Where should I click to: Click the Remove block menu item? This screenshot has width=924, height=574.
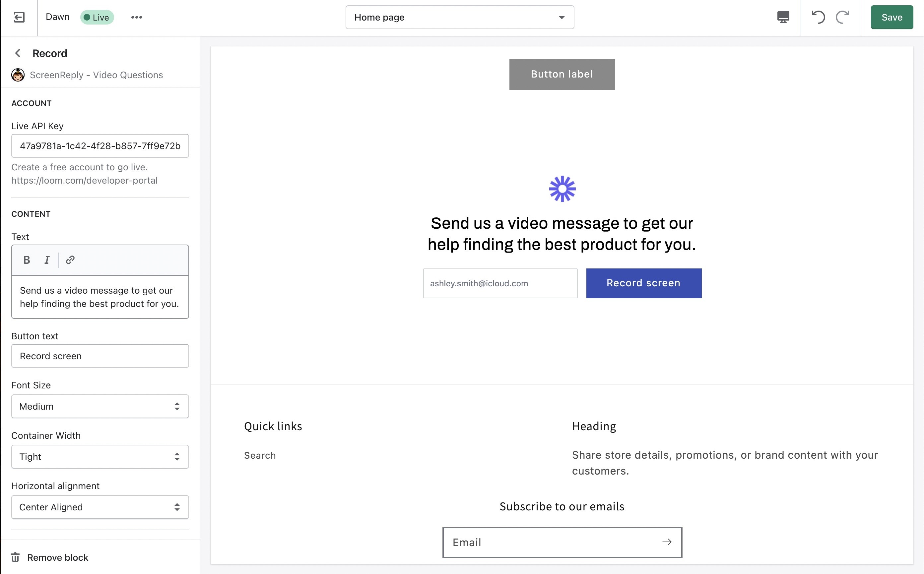[x=58, y=557]
